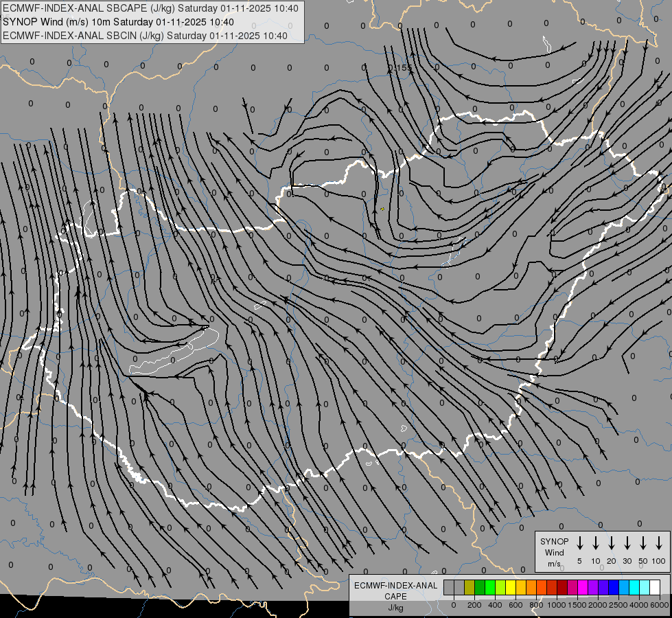Select the olive CAPE legend swatch
Viewport: 672px width, 618px height.
coord(470,588)
